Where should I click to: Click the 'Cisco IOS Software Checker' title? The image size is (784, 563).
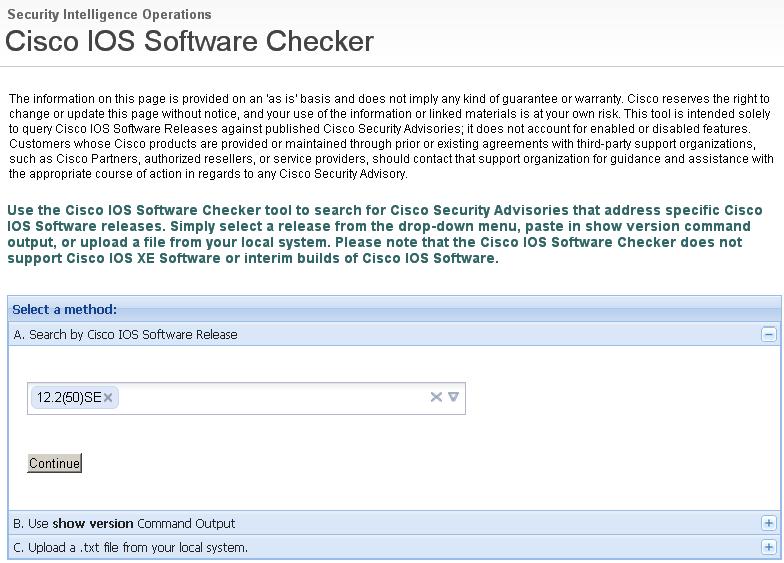(x=190, y=40)
